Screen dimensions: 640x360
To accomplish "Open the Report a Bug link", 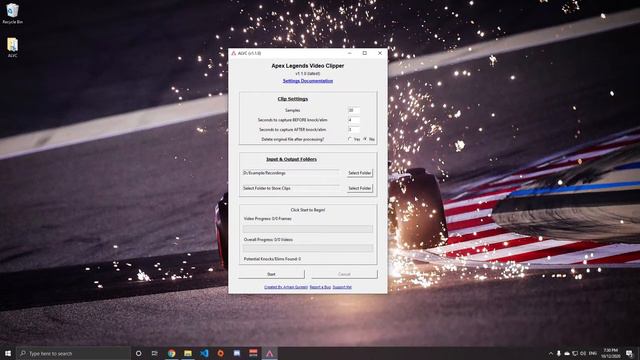I will click(320, 287).
